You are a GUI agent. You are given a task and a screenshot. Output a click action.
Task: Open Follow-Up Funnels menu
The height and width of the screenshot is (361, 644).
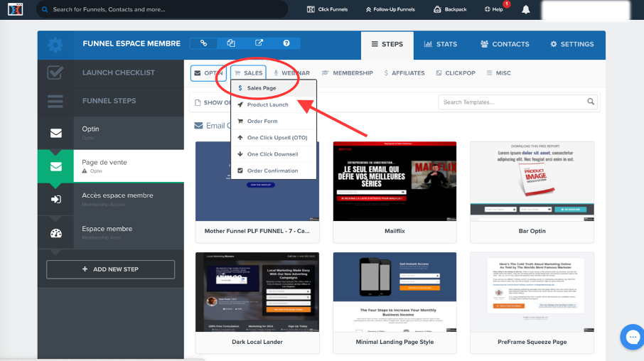(390, 9)
